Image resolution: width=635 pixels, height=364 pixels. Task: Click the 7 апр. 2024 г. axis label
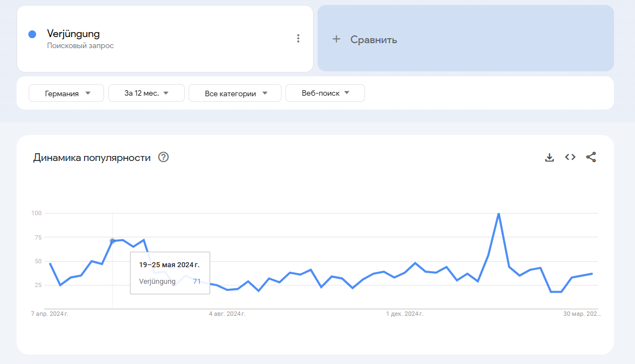pyautogui.click(x=49, y=314)
